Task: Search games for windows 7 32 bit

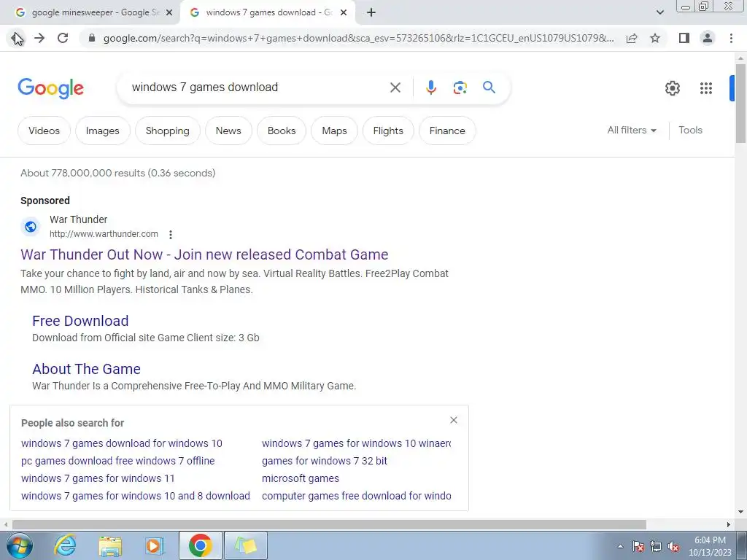Action: click(x=325, y=461)
